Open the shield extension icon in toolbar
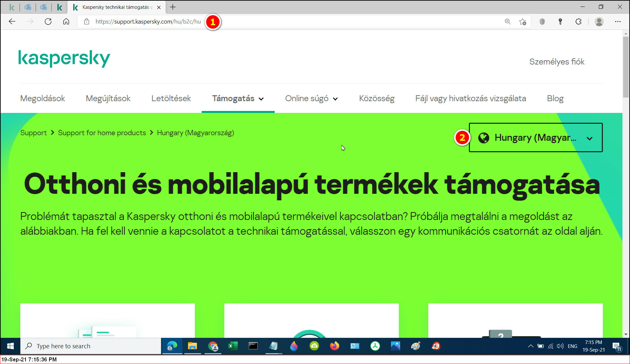This screenshot has width=630, height=364. (x=542, y=22)
